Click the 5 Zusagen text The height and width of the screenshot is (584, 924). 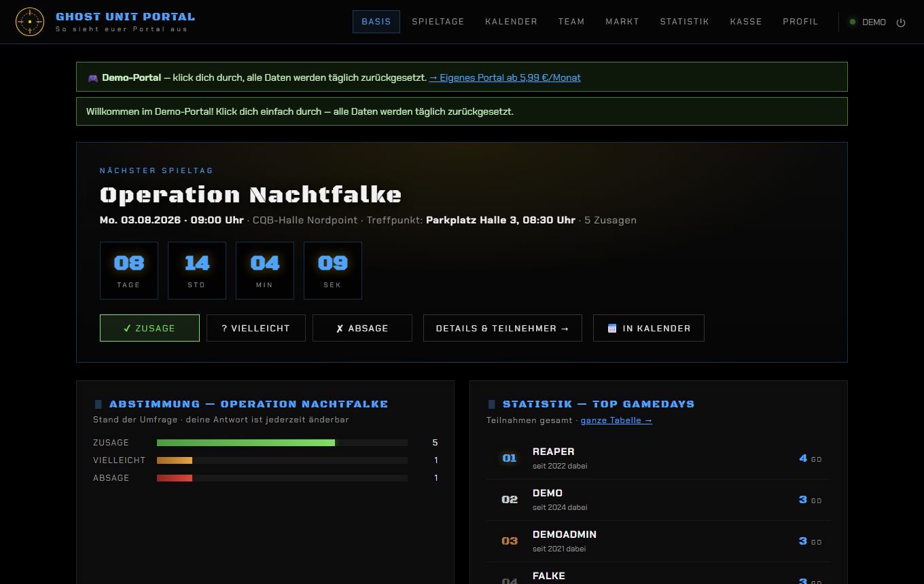click(611, 220)
